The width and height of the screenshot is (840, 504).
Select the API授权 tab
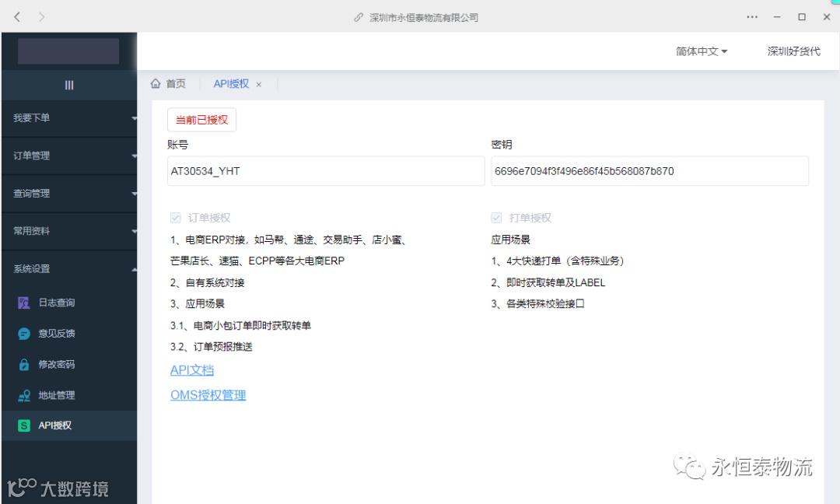point(231,84)
